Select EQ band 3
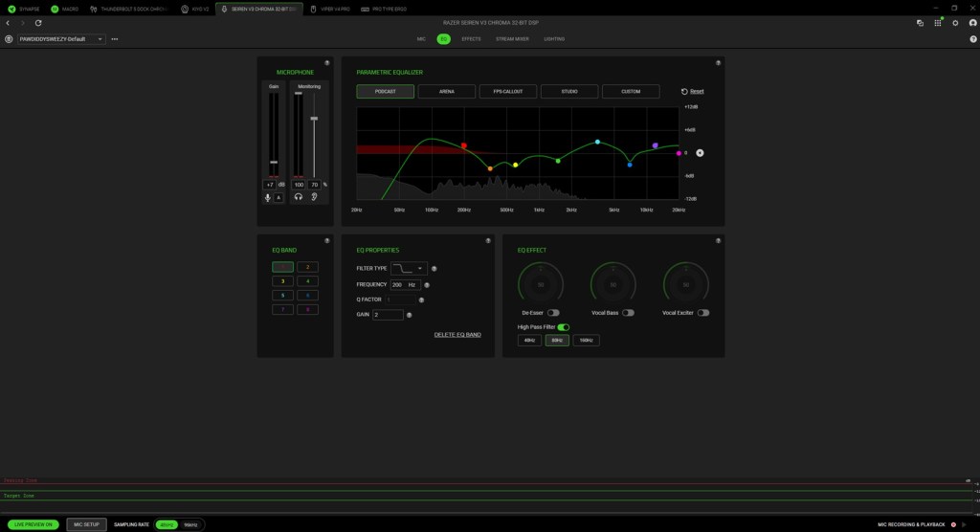Screen dimensions: 980x532 coord(282,281)
